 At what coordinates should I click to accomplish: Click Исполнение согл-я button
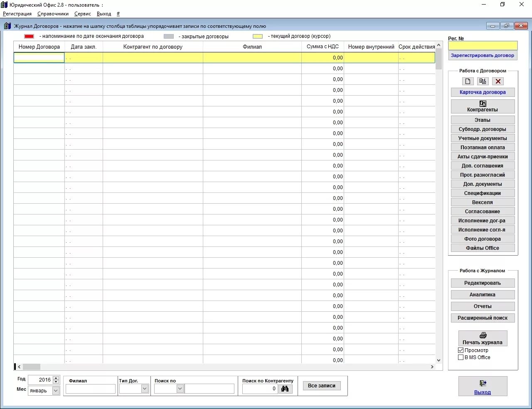coord(483,229)
